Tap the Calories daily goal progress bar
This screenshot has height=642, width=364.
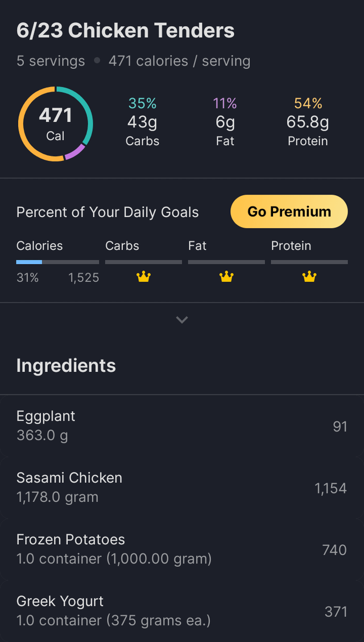pos(57,262)
